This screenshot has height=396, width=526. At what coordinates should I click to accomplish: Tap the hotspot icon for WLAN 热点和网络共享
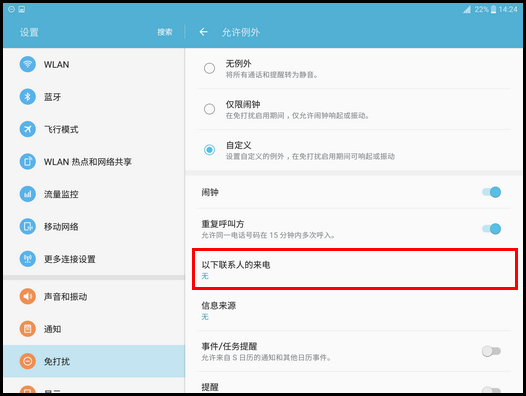(x=28, y=161)
